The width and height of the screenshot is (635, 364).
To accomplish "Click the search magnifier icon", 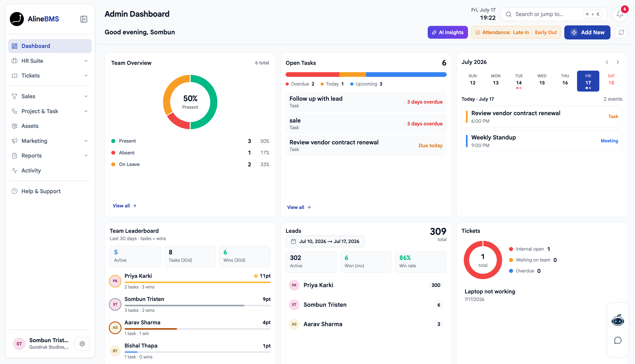I will (508, 14).
